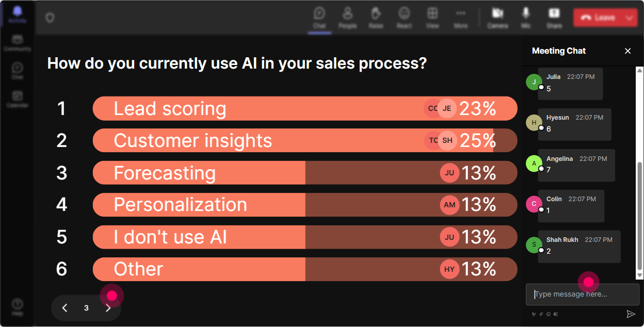644x327 pixels.
Task: Attach a file using paperclip icon
Action: click(541, 314)
